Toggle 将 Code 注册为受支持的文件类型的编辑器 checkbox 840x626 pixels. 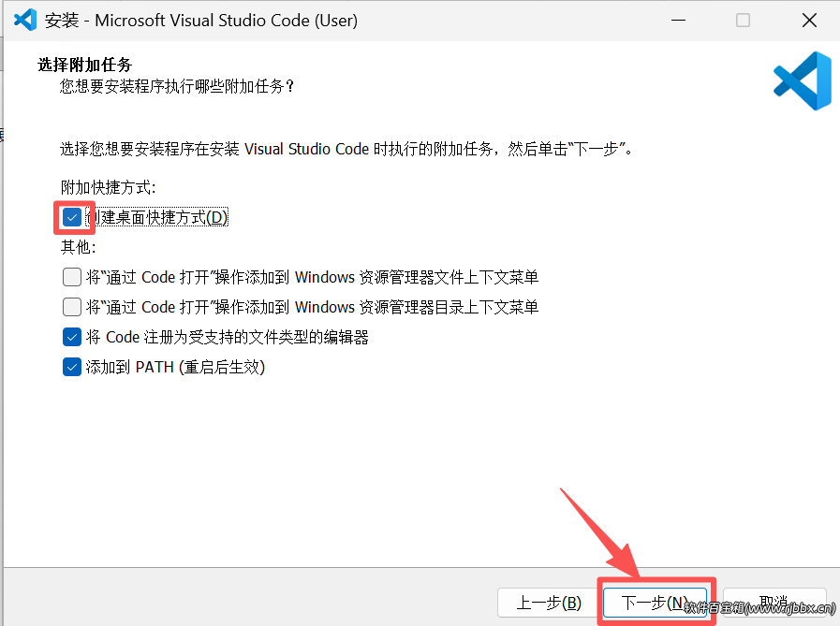(x=72, y=338)
